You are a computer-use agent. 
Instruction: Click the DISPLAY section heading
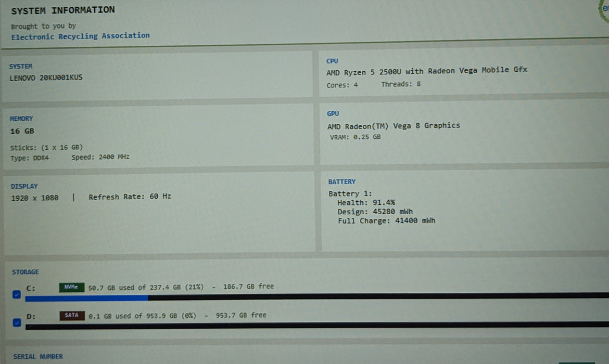(x=24, y=186)
